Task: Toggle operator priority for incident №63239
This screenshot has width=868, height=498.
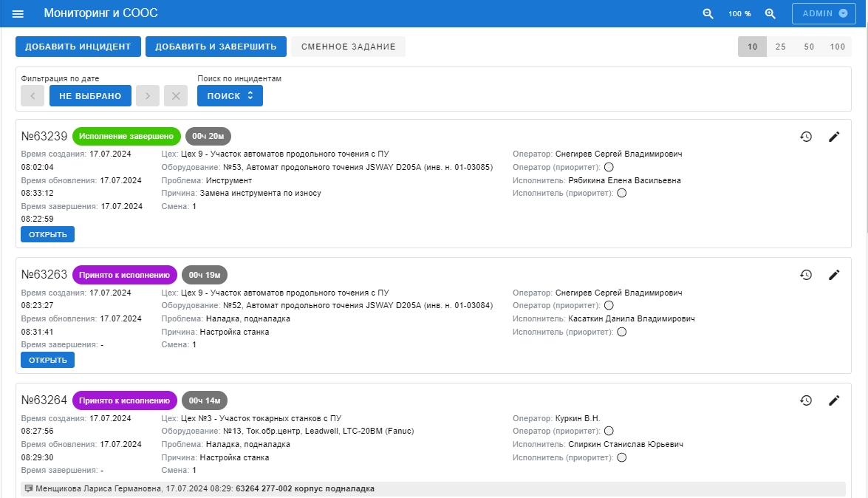Action: [609, 168]
